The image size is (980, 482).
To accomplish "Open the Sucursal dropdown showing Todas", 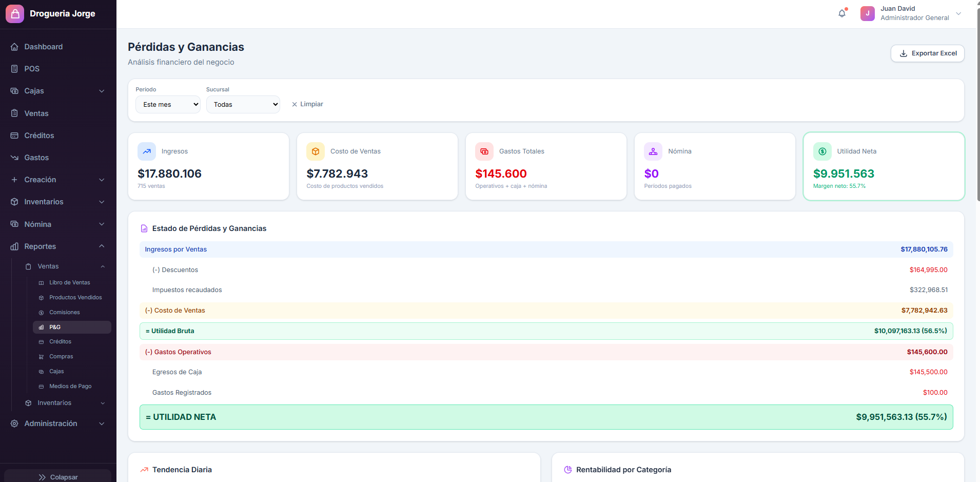I will point(243,104).
